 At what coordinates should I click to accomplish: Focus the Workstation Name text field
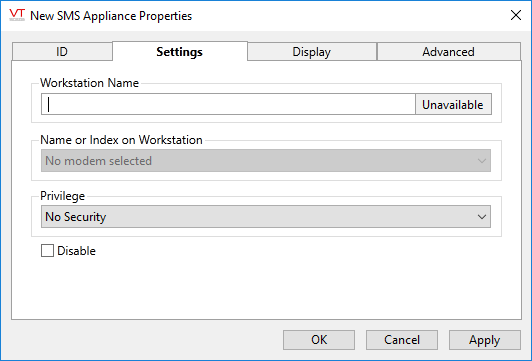[x=228, y=104]
